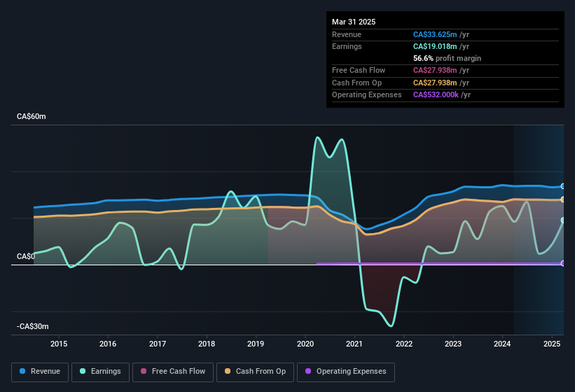
Task: Click the Operating Expenses label in tooltip
Action: point(367,94)
